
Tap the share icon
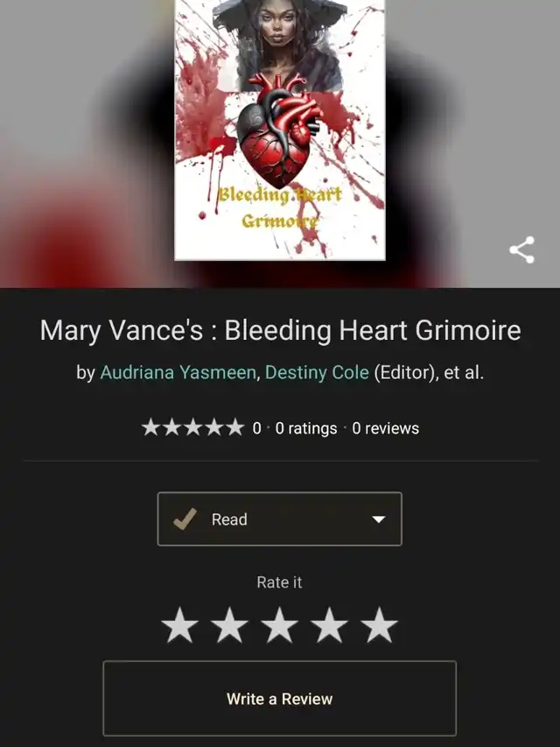point(521,250)
